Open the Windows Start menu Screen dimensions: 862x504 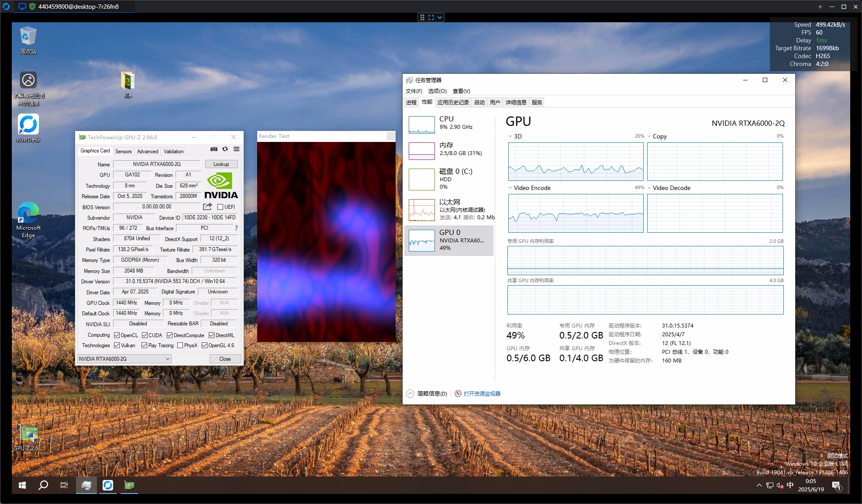[22, 485]
